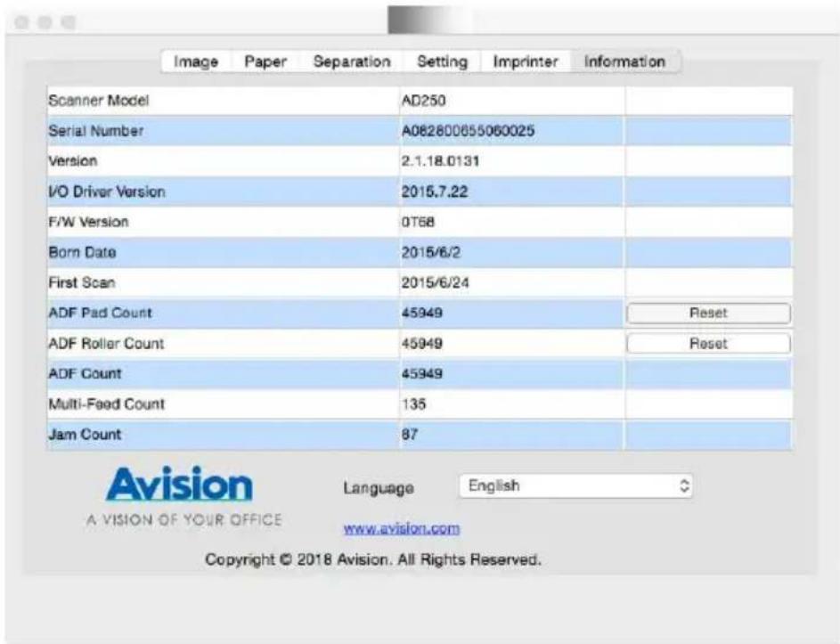This screenshot has width=840, height=644.
Task: Select the Born Date label
Action: pos(82,252)
